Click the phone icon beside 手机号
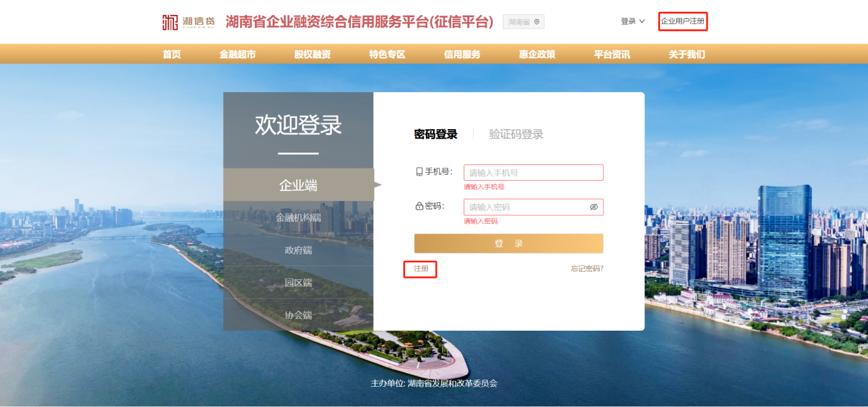The image size is (868, 407). coord(419,172)
